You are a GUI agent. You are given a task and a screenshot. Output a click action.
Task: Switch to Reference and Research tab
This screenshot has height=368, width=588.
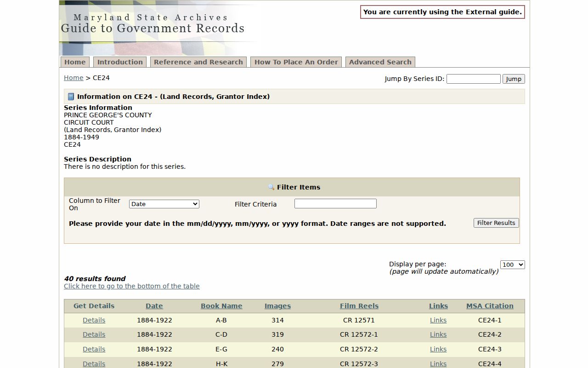coord(198,62)
